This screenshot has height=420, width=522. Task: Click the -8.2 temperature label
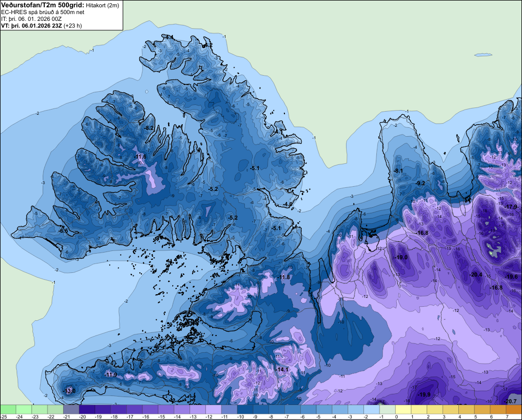tap(149, 128)
